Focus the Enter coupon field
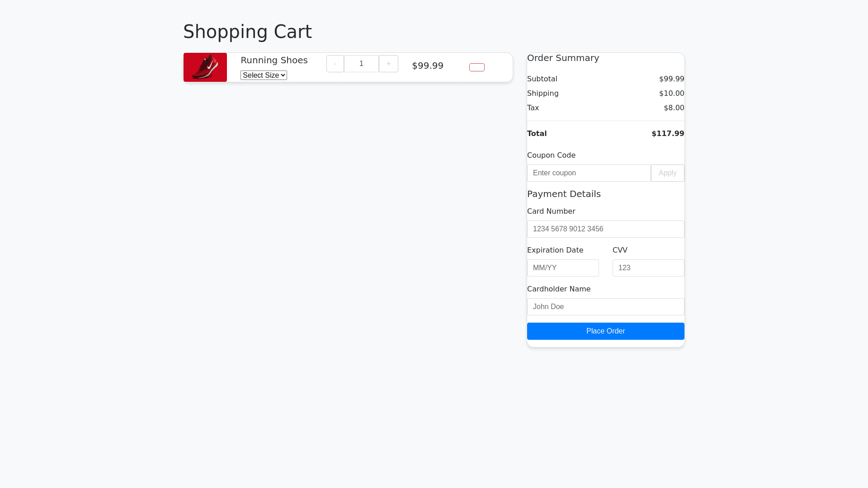Viewport: 868px width, 488px height. [x=589, y=173]
